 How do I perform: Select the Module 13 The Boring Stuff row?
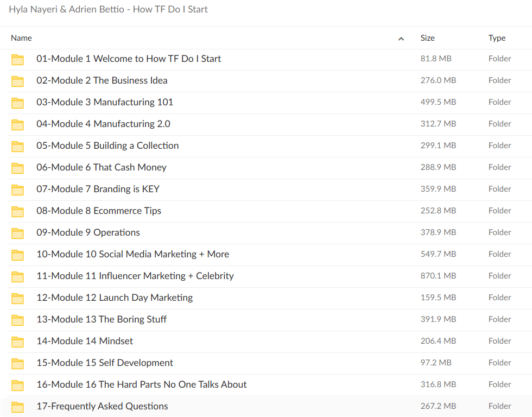click(x=102, y=319)
